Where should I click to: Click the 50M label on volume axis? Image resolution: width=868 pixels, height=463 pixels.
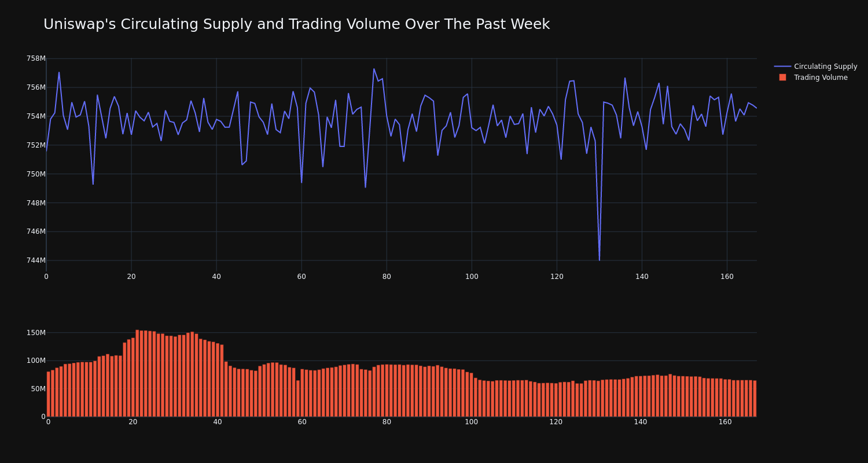38,389
